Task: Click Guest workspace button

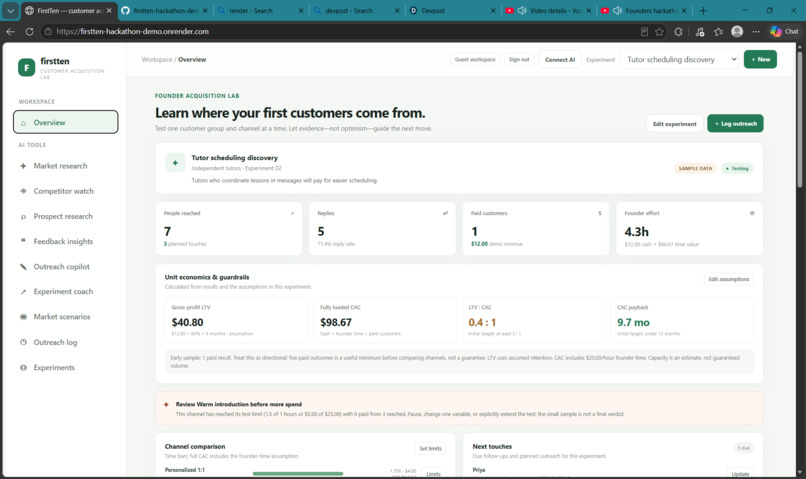Action: pos(475,60)
